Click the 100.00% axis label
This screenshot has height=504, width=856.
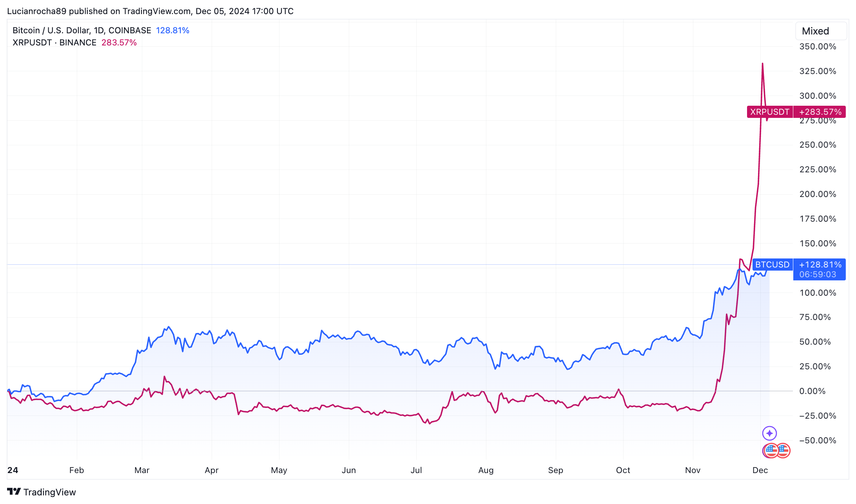click(x=818, y=293)
